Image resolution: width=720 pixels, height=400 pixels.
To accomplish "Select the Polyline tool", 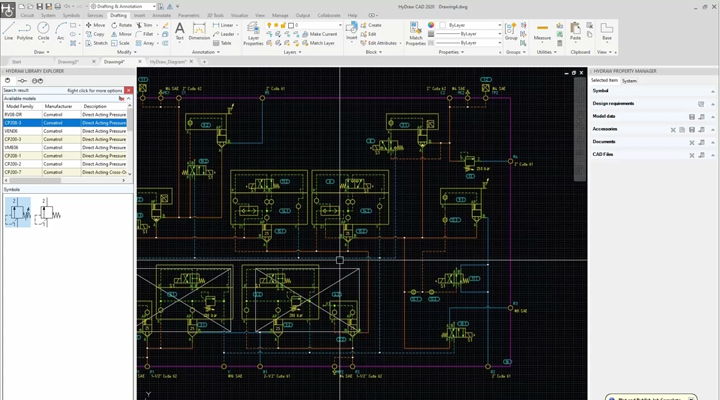I will click(x=25, y=31).
